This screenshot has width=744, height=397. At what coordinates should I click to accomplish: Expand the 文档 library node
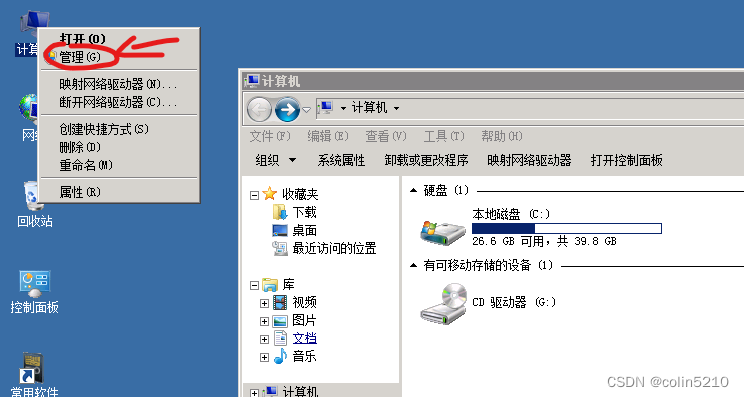pyautogui.click(x=264, y=339)
